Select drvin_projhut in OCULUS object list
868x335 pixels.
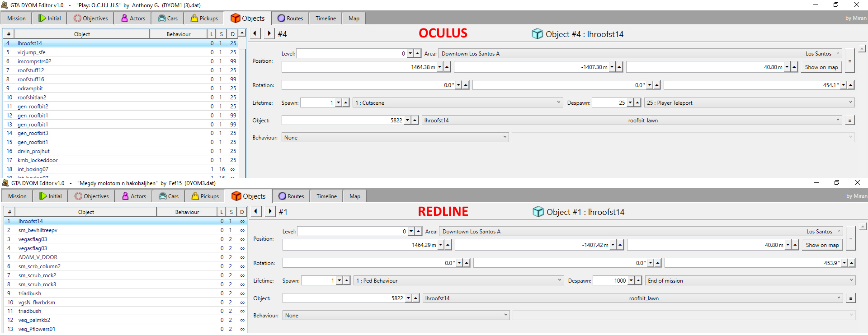(x=121, y=151)
